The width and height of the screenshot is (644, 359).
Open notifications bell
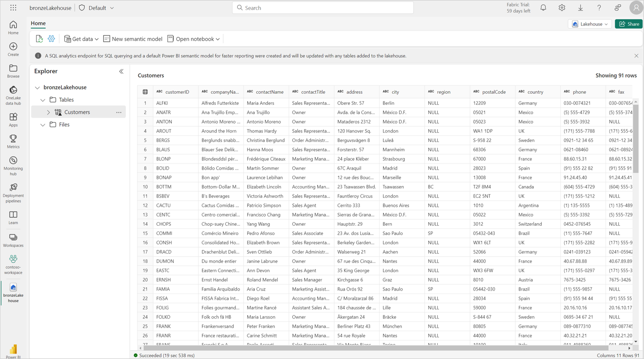tap(543, 8)
